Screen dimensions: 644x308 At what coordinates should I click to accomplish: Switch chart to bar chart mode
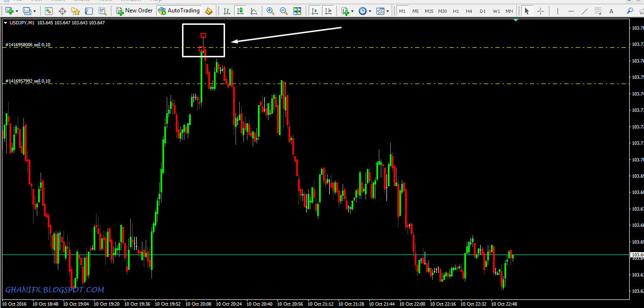(x=226, y=11)
